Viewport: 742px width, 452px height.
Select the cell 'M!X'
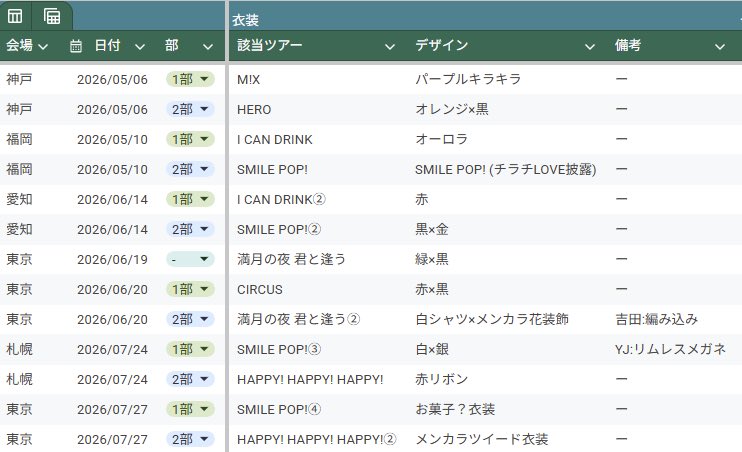248,80
